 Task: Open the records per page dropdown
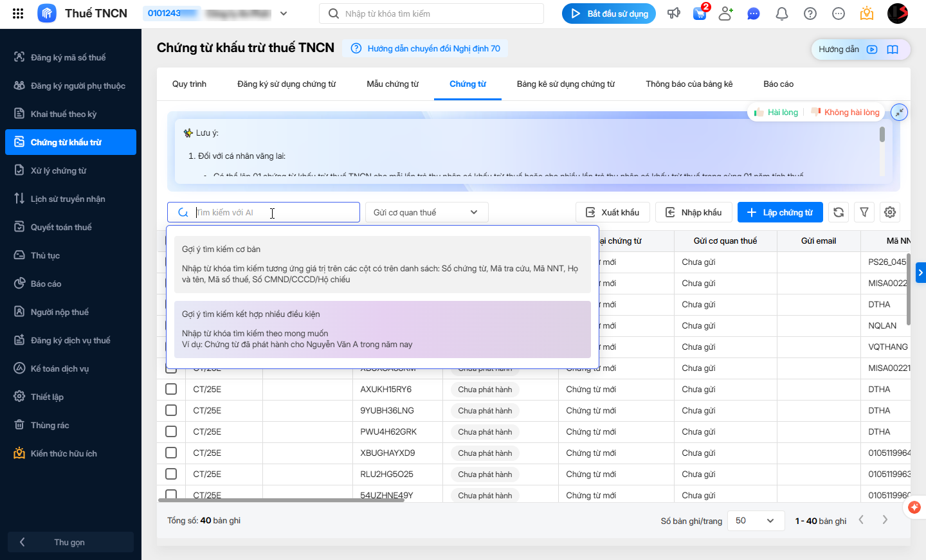click(x=756, y=521)
